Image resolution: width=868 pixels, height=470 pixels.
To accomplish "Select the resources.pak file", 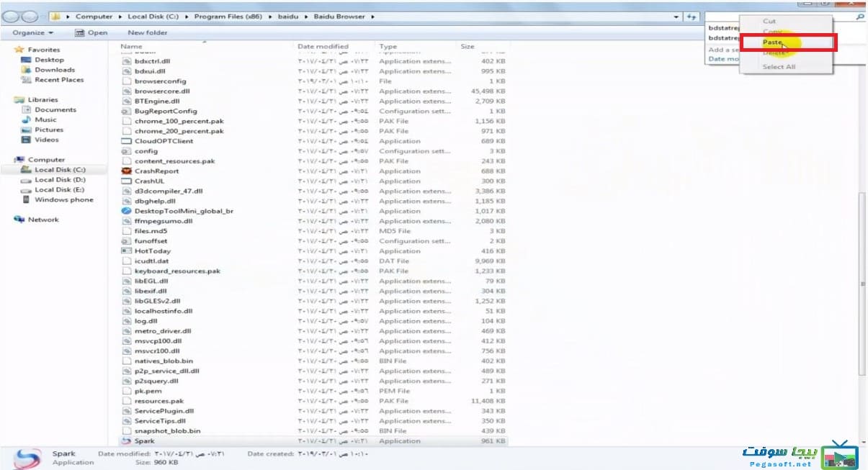I will pos(159,401).
